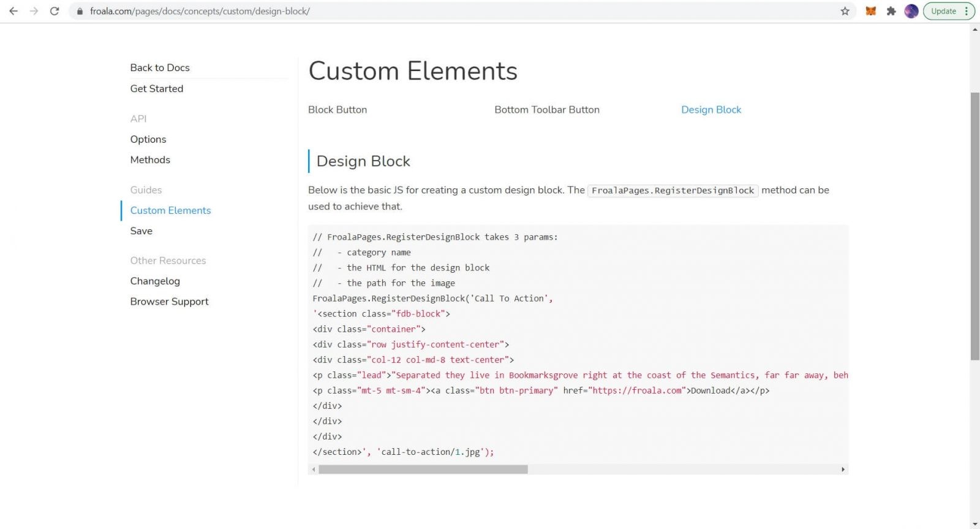
Task: Click the browser forward arrow
Action: point(34,11)
